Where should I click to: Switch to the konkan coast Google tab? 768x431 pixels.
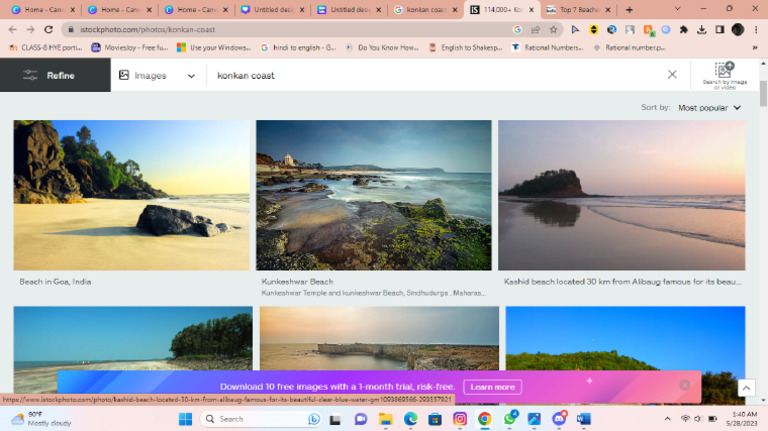pos(425,9)
